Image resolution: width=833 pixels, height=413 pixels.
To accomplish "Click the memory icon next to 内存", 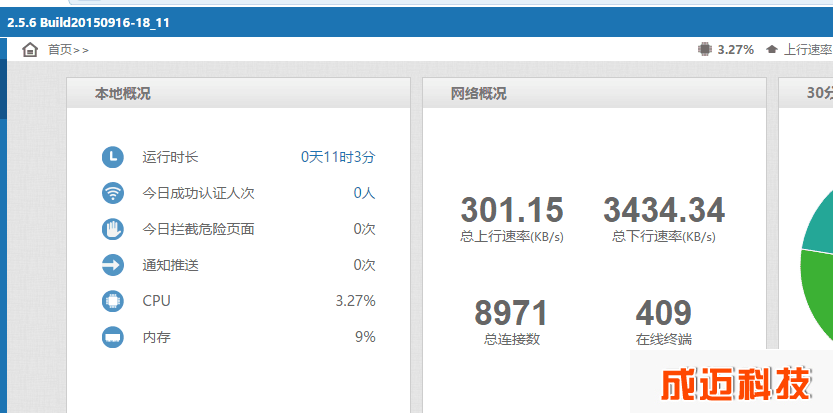I will click(113, 337).
